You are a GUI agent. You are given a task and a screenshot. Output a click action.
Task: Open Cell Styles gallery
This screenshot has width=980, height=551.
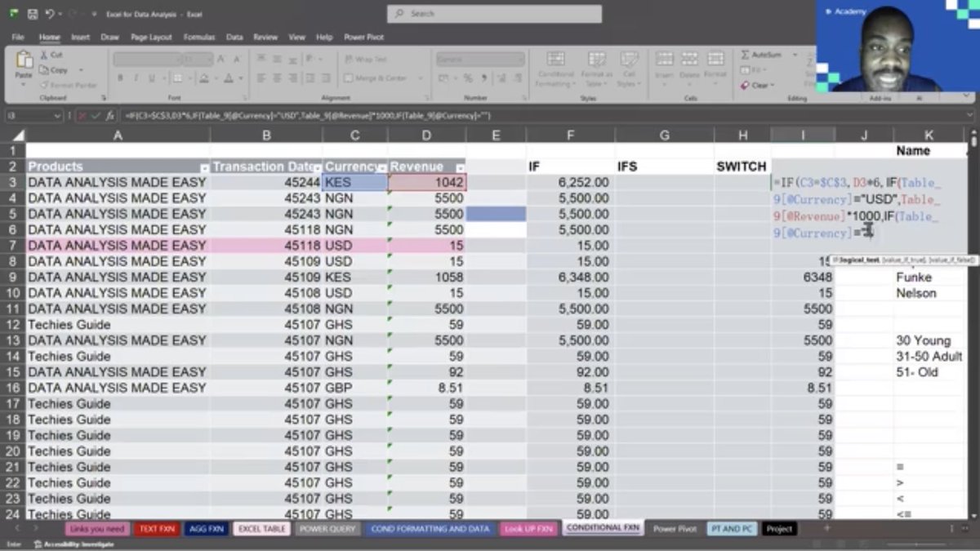(x=629, y=69)
